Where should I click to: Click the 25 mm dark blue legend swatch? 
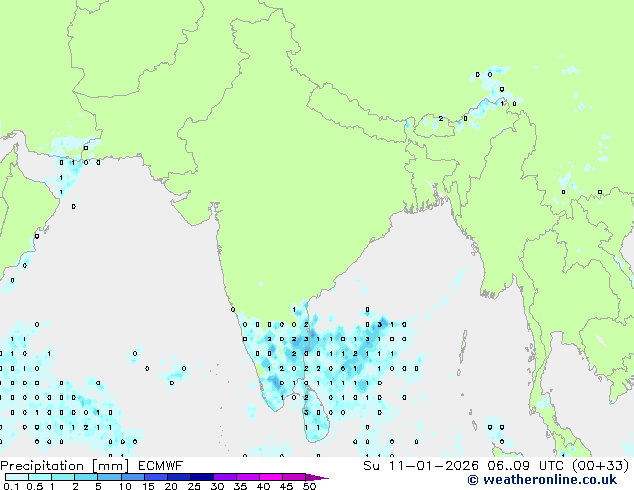click(x=202, y=477)
